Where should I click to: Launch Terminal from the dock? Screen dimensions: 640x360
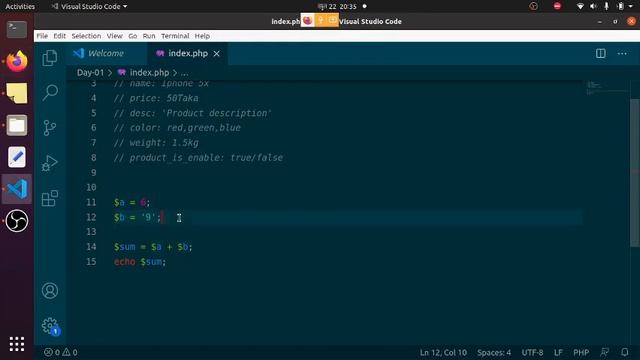click(x=17, y=29)
